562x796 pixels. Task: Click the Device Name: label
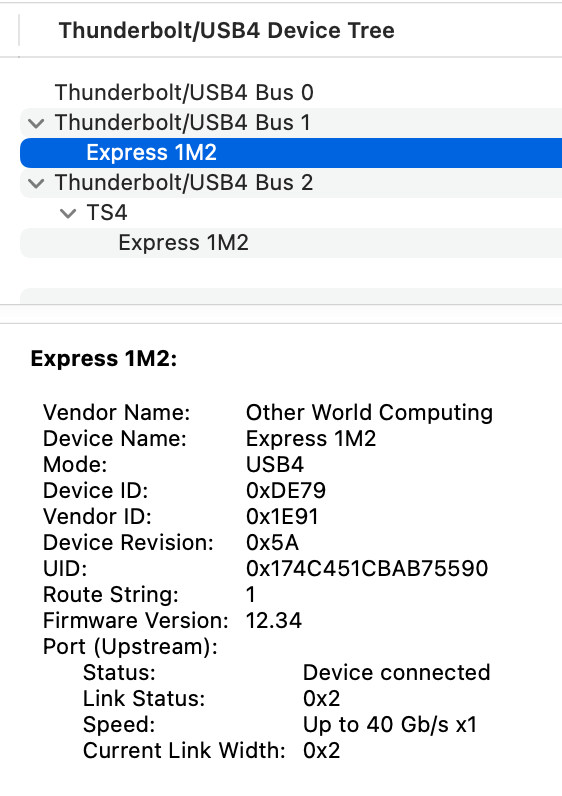[x=115, y=439]
